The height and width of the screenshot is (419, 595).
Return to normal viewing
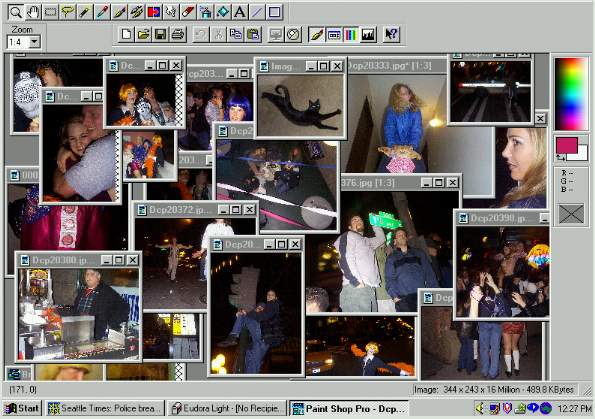(293, 35)
